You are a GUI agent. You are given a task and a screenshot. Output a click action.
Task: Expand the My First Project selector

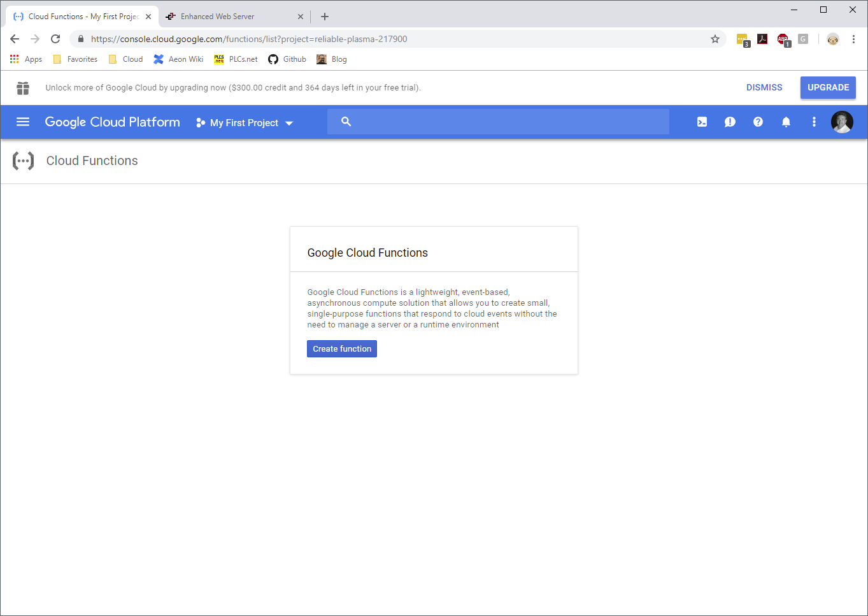click(245, 122)
